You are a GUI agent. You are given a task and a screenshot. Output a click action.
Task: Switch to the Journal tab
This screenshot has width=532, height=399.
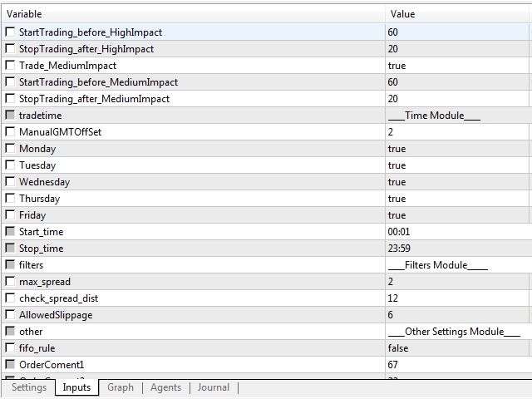tap(213, 387)
